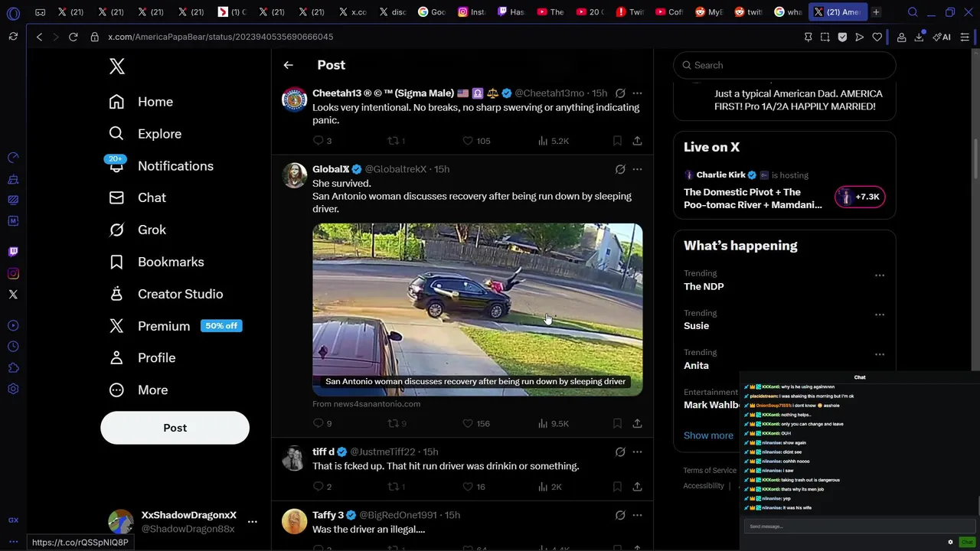Click the Grok icon on GlobalX's post

(x=620, y=169)
